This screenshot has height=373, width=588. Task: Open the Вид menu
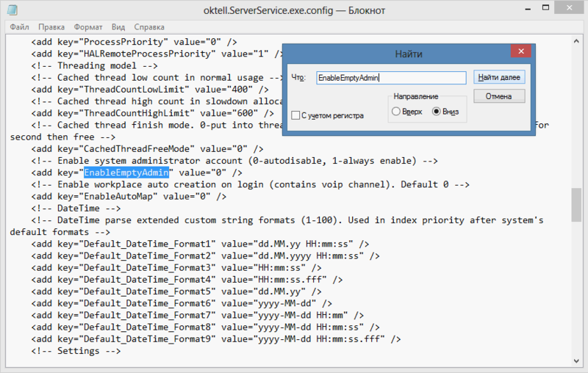(x=118, y=27)
